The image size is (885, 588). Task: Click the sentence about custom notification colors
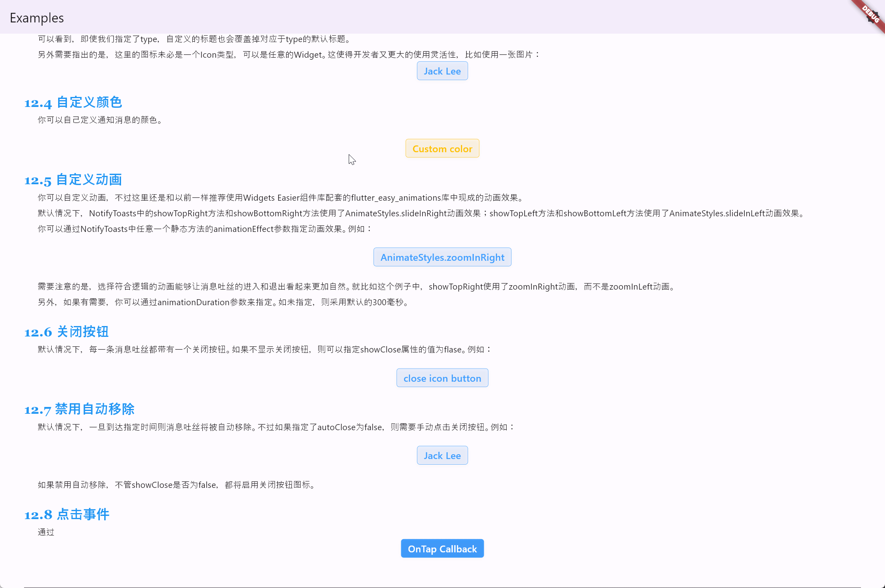pos(100,120)
